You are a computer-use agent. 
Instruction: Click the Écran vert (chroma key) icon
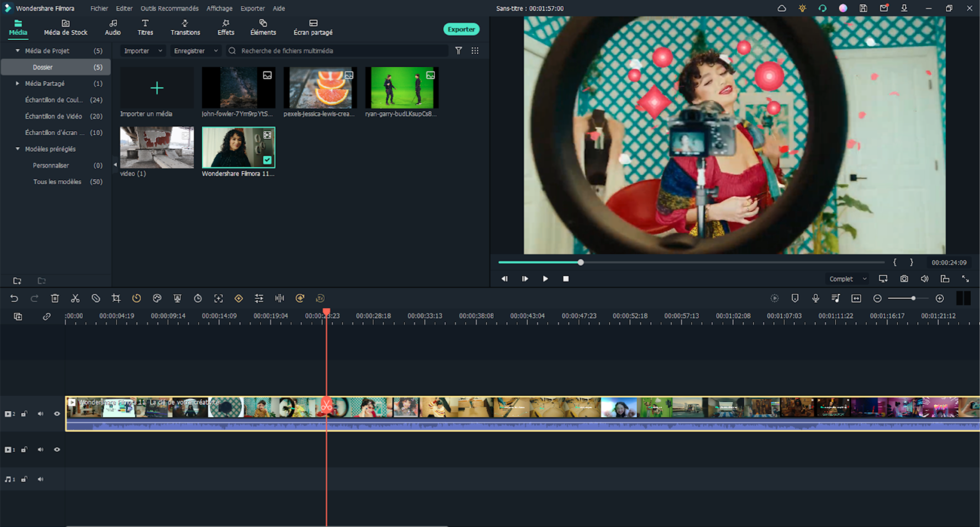pos(178,298)
